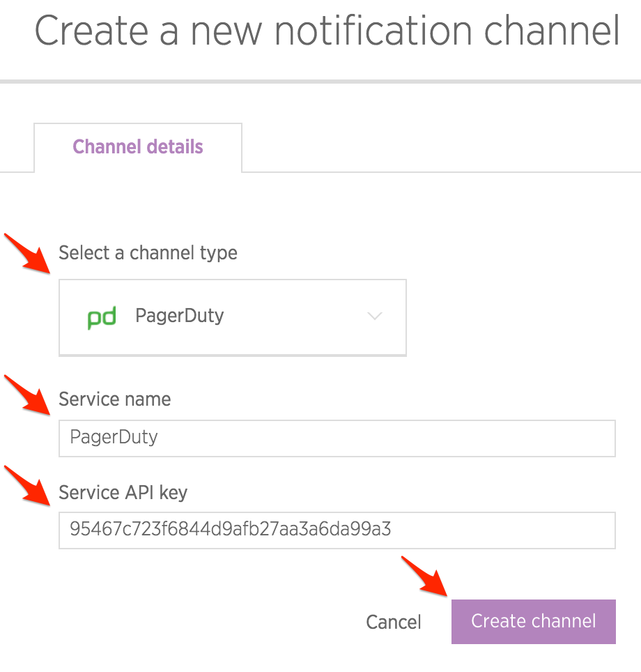Image resolution: width=641 pixels, height=672 pixels.
Task: Click the PagerDuty text beside the pd logo
Action: pyautogui.click(x=179, y=316)
